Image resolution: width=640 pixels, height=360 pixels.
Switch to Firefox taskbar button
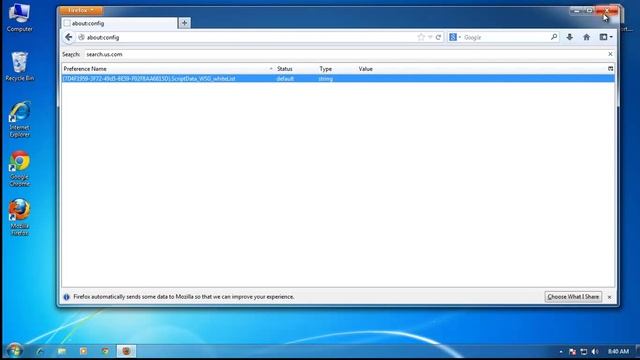click(x=127, y=351)
